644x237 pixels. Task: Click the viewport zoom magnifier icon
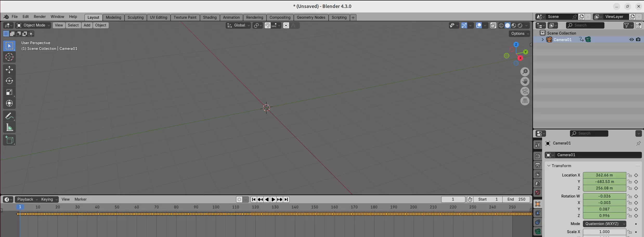[x=525, y=71]
